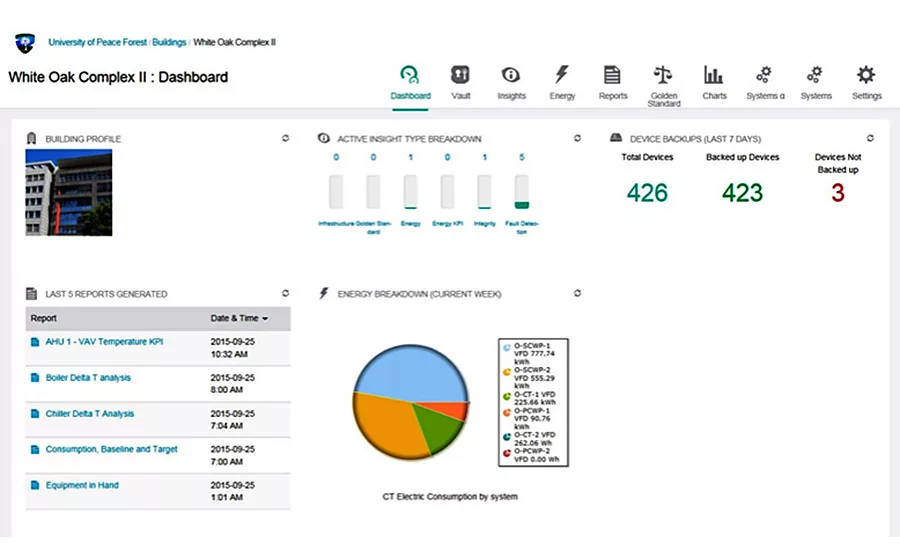Open Settings gear

(866, 75)
